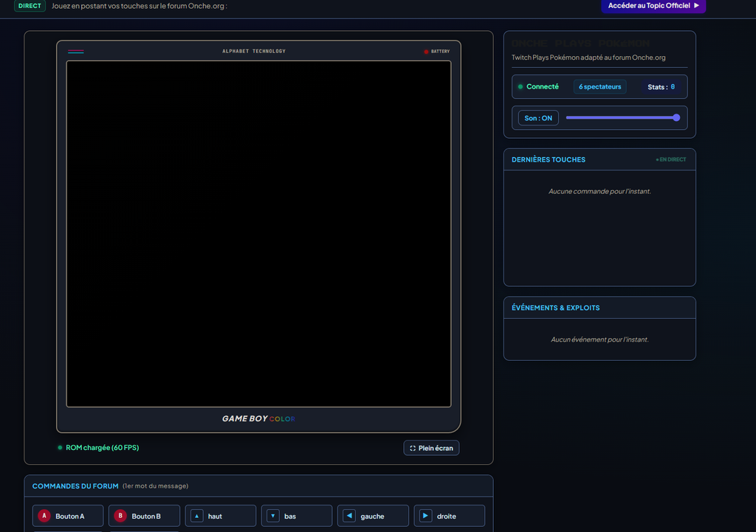Image resolution: width=756 pixels, height=532 pixels.
Task: Click the down arrow icon beside bas
Action: pos(273,516)
